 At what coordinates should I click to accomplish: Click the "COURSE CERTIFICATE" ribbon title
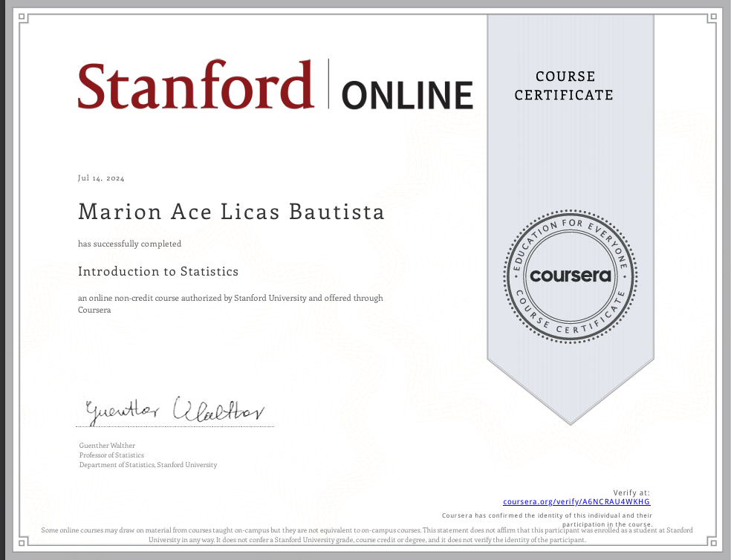(564, 86)
